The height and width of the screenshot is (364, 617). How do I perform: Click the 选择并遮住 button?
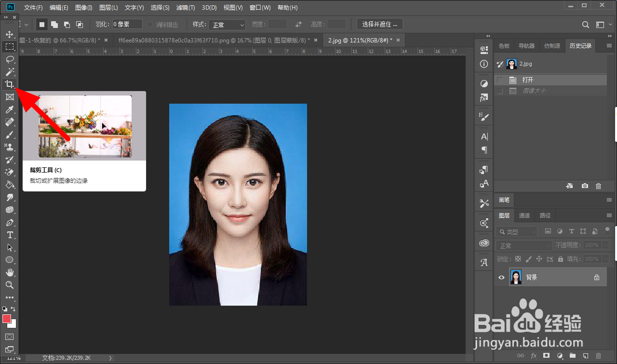click(x=379, y=24)
